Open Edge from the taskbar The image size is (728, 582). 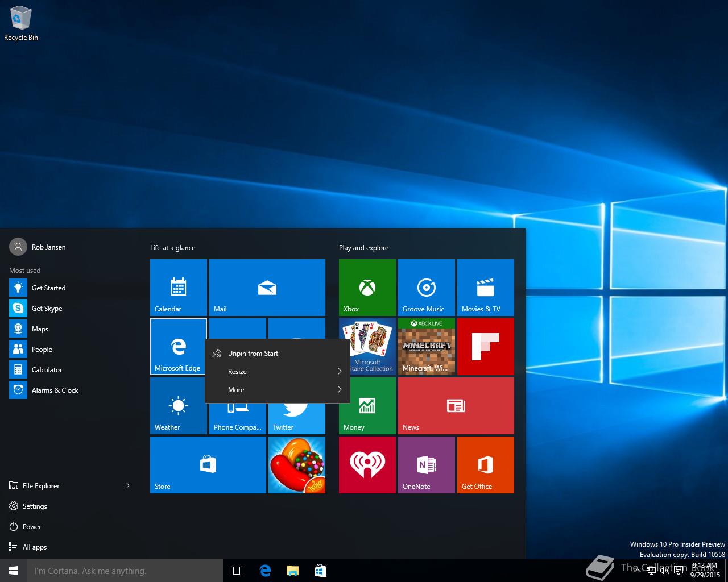[x=265, y=571]
